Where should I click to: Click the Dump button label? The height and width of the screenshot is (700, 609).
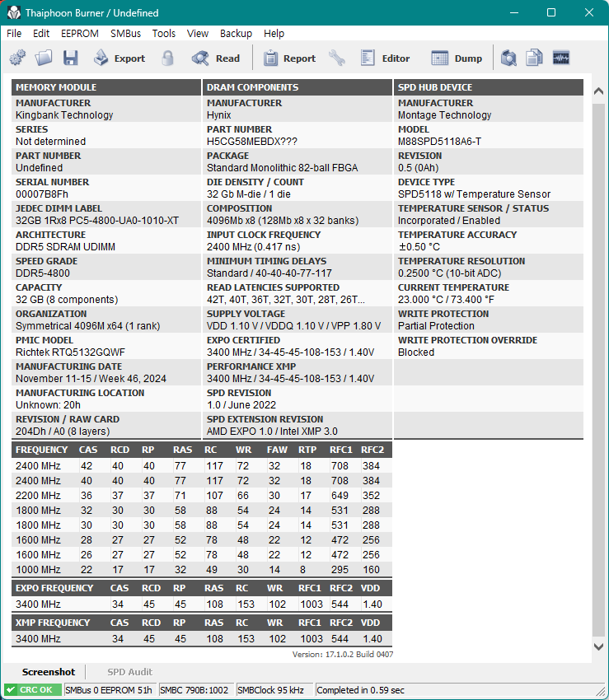point(468,58)
